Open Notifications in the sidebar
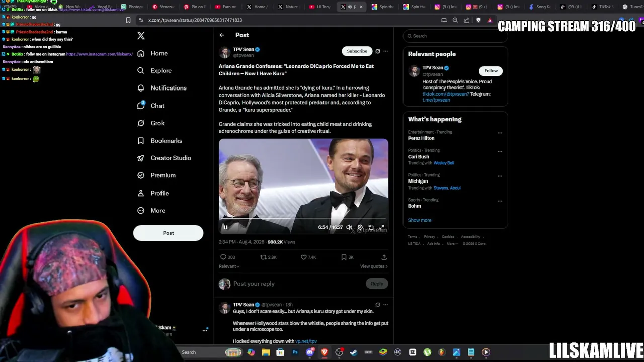The height and width of the screenshot is (362, 644). [x=162, y=88]
